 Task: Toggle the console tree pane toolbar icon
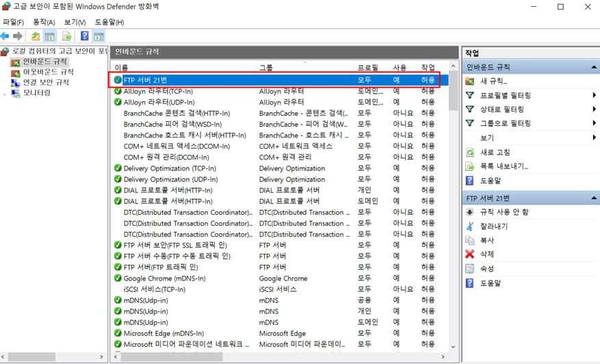point(49,36)
